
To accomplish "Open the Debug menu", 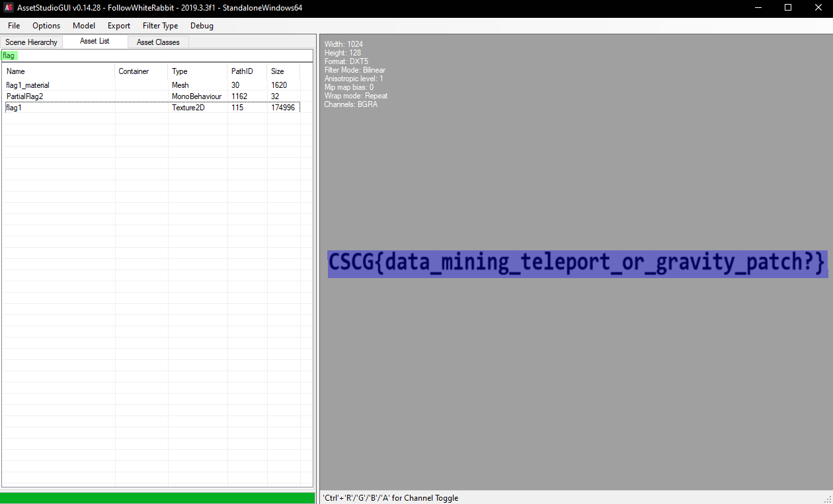I will 202,26.
